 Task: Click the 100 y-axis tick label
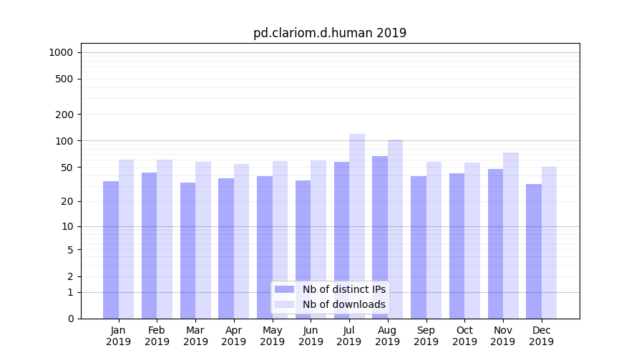tap(63, 141)
